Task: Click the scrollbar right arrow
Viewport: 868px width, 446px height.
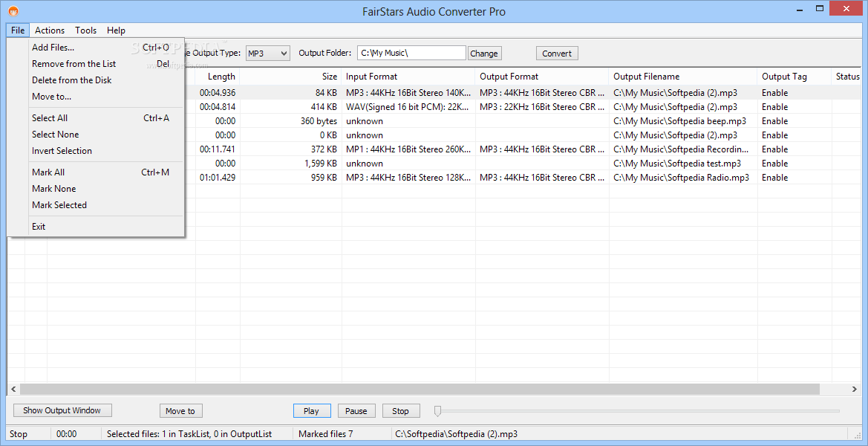Action: coord(855,390)
